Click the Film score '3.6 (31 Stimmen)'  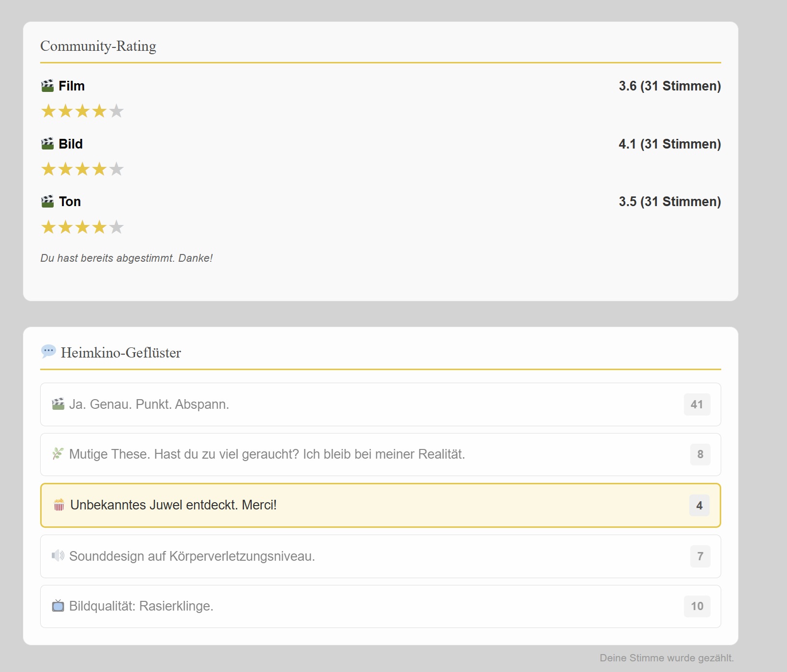669,86
